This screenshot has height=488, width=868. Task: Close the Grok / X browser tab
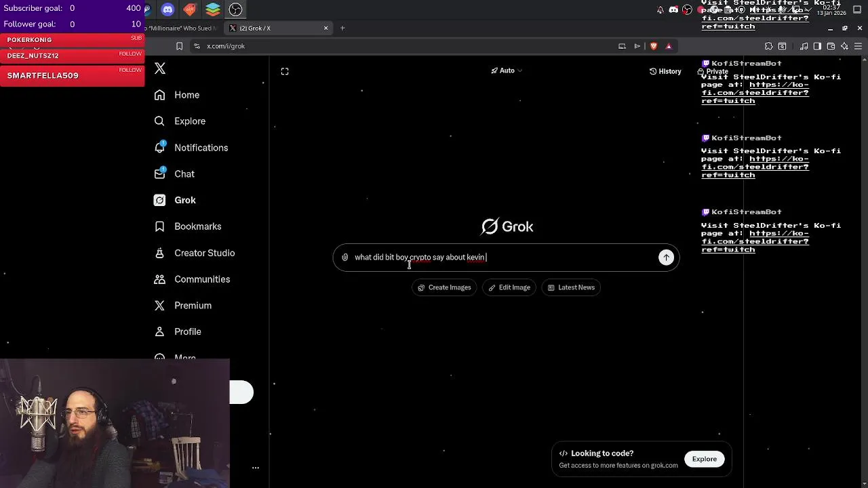(x=325, y=28)
